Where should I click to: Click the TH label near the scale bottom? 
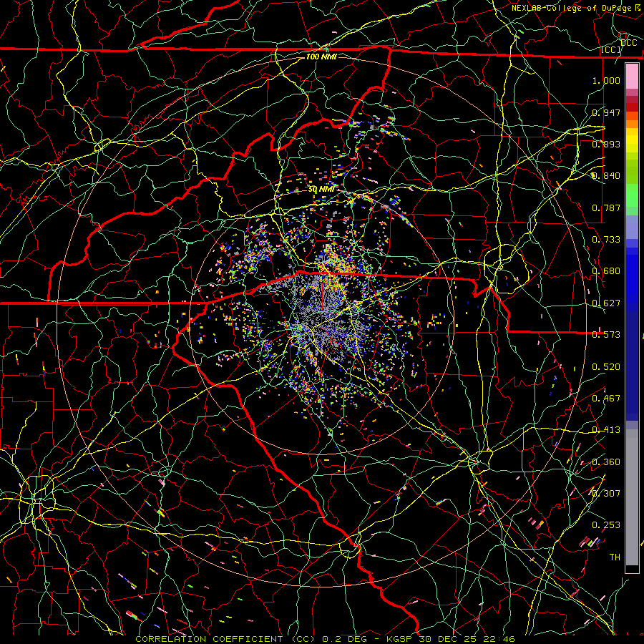click(x=615, y=557)
